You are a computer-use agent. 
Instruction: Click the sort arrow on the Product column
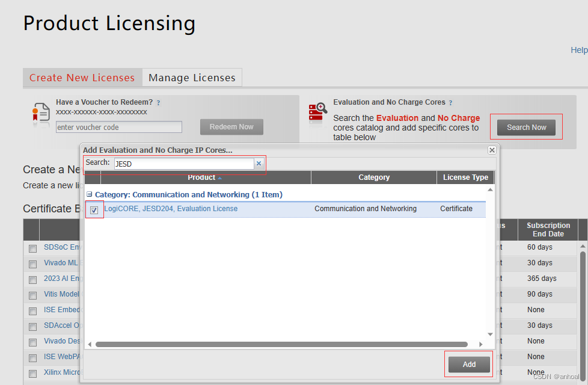coord(219,177)
